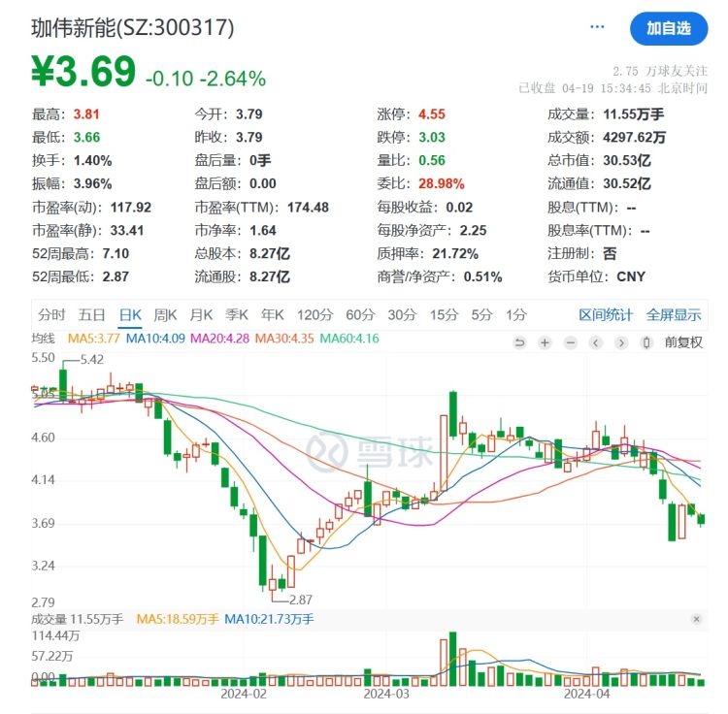
Task: Click the 2024-03 date axis label
Action: point(386,694)
